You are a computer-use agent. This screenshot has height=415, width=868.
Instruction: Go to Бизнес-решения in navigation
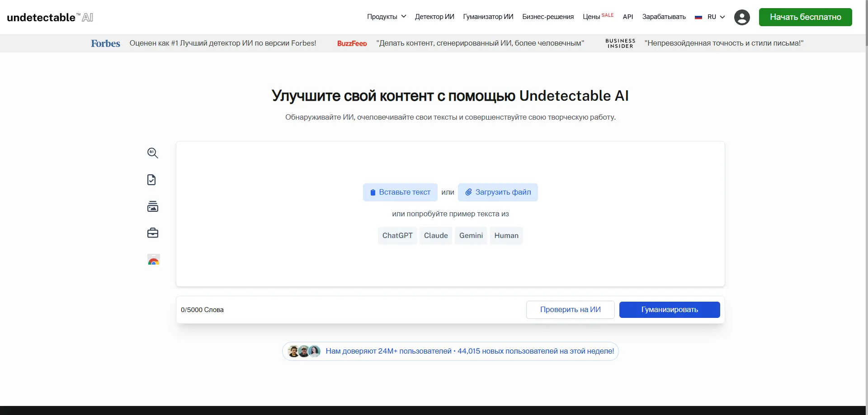coord(548,17)
